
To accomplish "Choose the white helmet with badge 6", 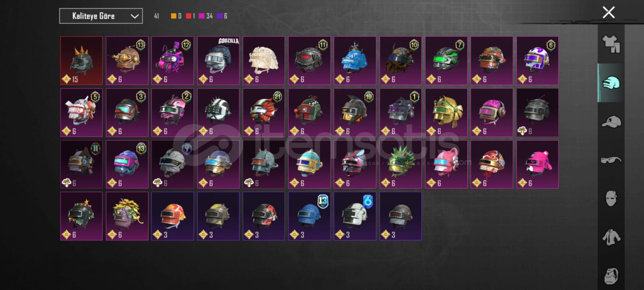I will coord(355,216).
